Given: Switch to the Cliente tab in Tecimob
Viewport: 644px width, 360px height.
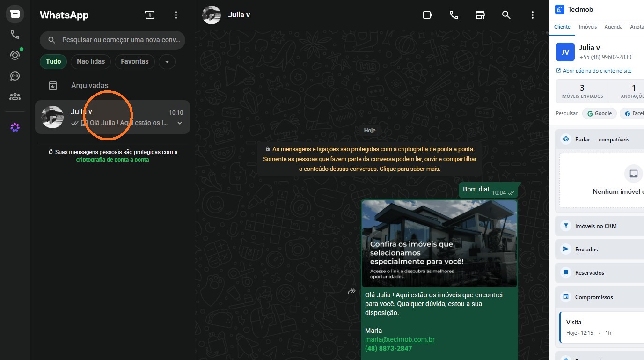Looking at the screenshot, I should pyautogui.click(x=562, y=27).
